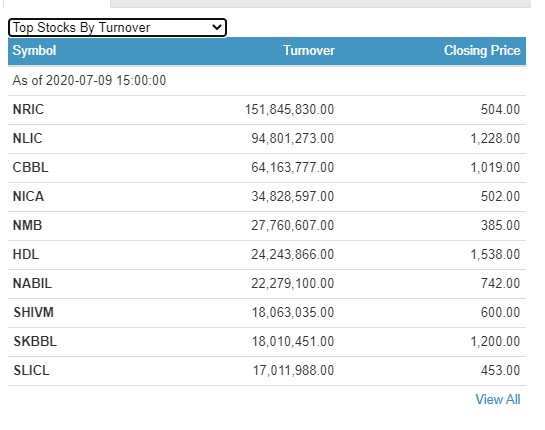Viewport: 545px width, 430px height.
Task: Click HDL closing price 1,538.00
Action: click(x=495, y=254)
